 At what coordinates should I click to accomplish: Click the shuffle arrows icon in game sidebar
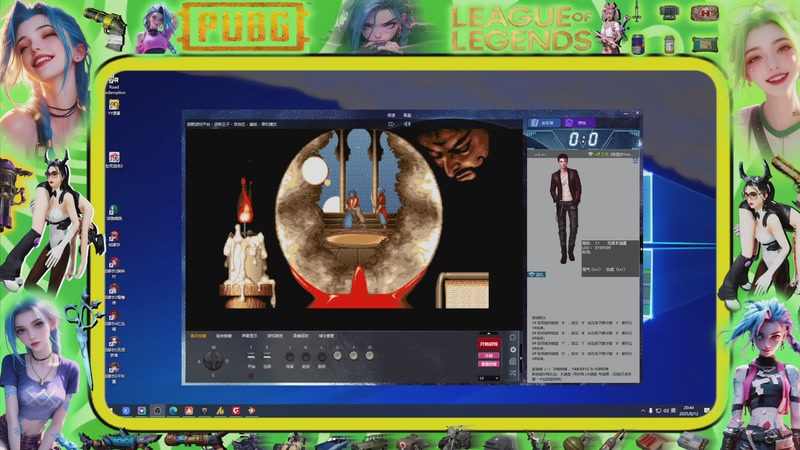coord(513,373)
